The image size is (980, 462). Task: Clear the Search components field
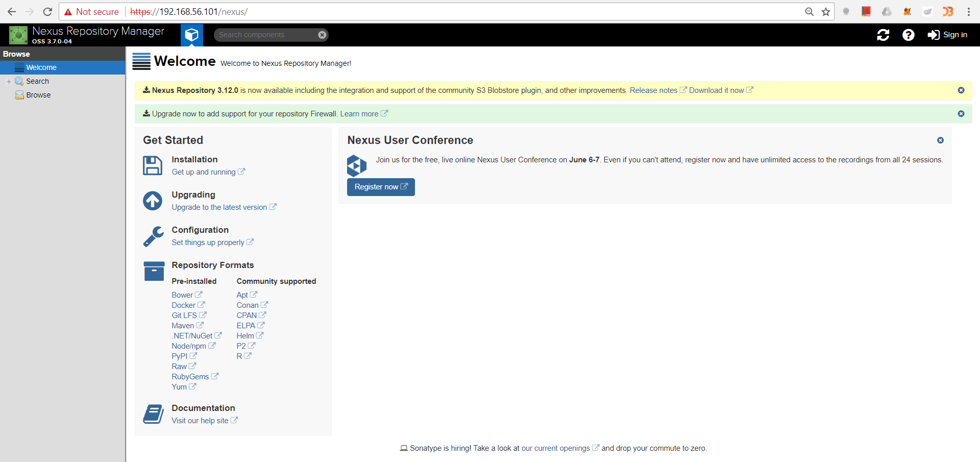pyautogui.click(x=322, y=35)
